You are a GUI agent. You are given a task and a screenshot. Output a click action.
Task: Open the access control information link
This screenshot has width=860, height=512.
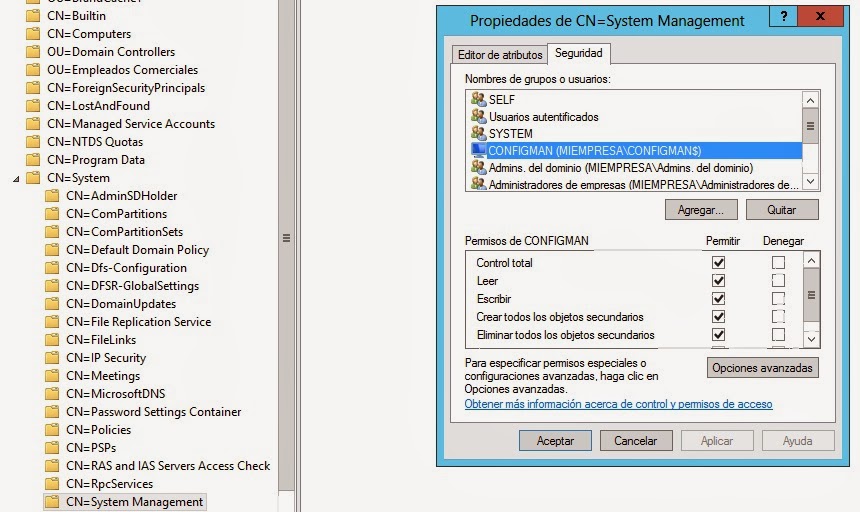[x=618, y=405]
